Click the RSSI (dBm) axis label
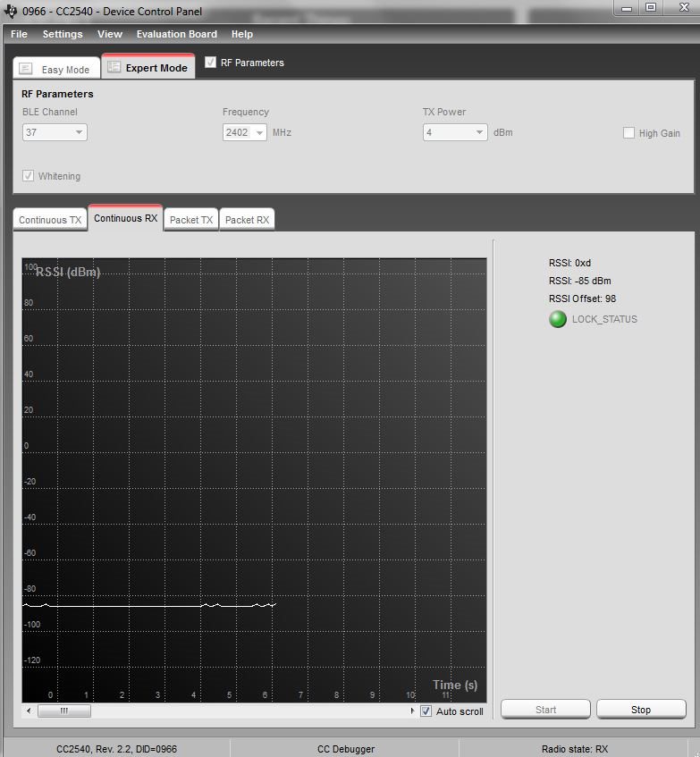The height and width of the screenshot is (757, 700). [68, 272]
